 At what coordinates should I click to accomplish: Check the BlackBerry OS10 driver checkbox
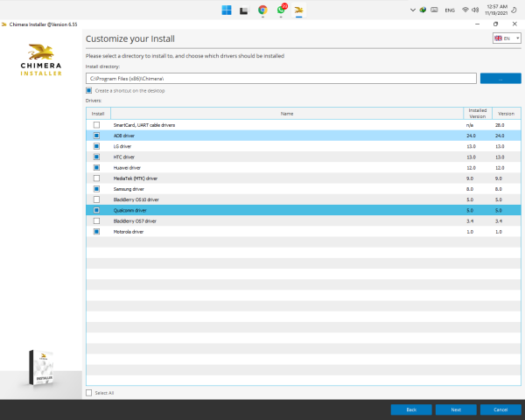[x=96, y=199]
